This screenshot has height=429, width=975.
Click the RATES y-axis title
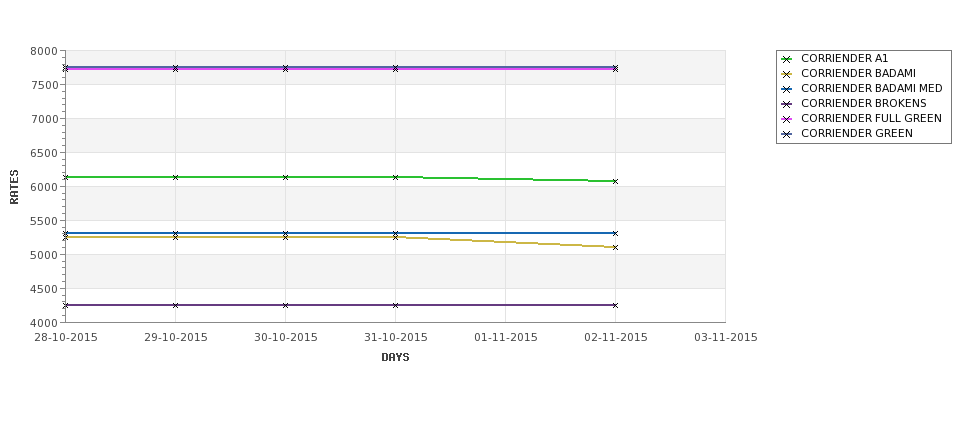14,187
